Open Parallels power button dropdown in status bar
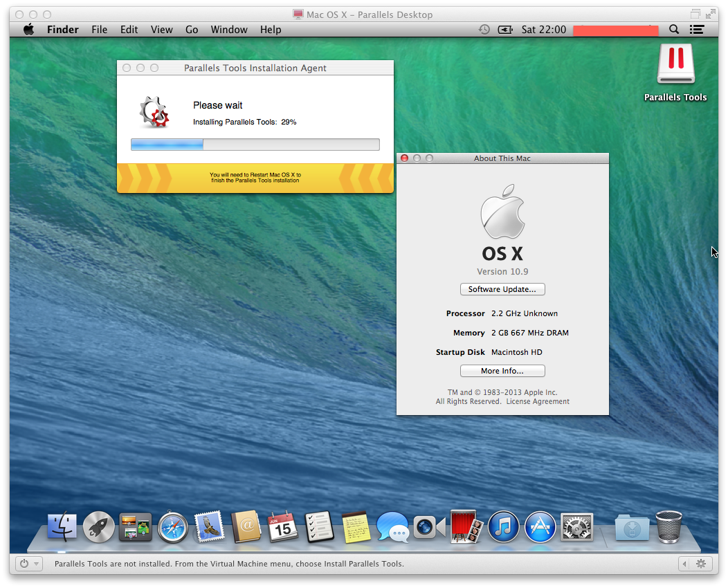The height and width of the screenshot is (588, 728). pyautogui.click(x=29, y=563)
